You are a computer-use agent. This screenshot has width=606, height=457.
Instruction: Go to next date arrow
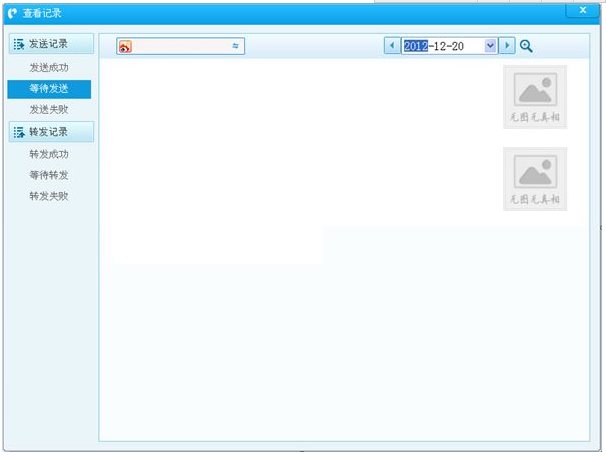click(507, 46)
